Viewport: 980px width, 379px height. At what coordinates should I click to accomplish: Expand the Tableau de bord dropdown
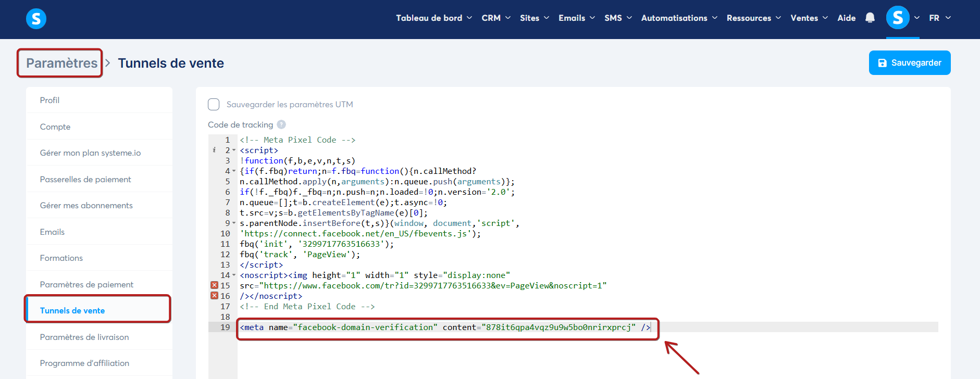(434, 18)
